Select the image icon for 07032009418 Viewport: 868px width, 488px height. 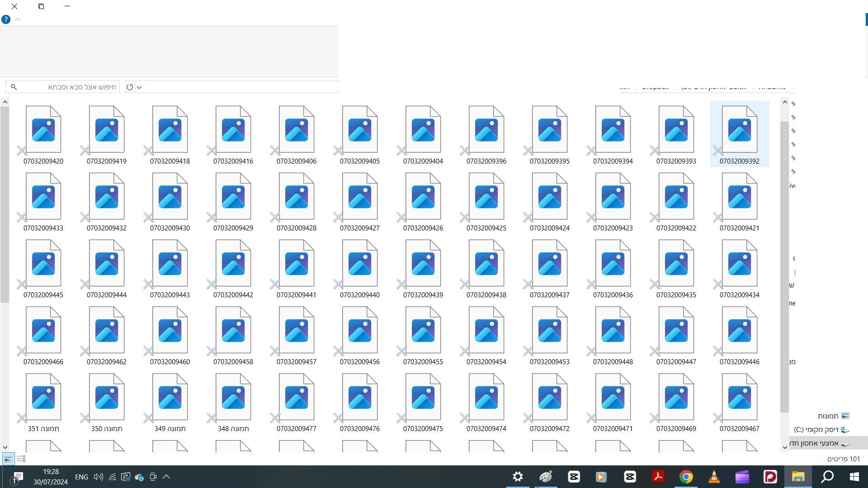[170, 130]
